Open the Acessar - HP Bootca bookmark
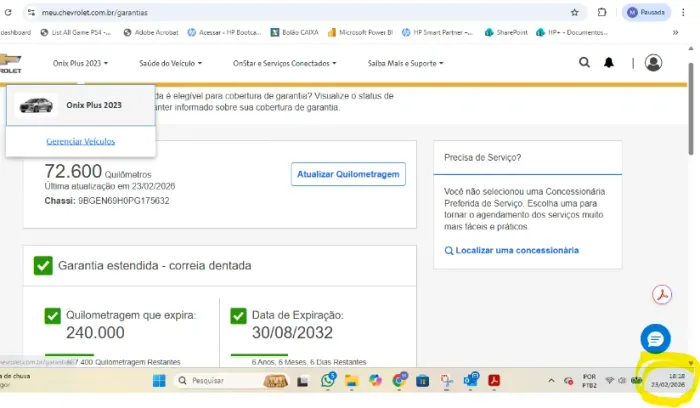Viewport: 700px width, 408px height. (224, 32)
